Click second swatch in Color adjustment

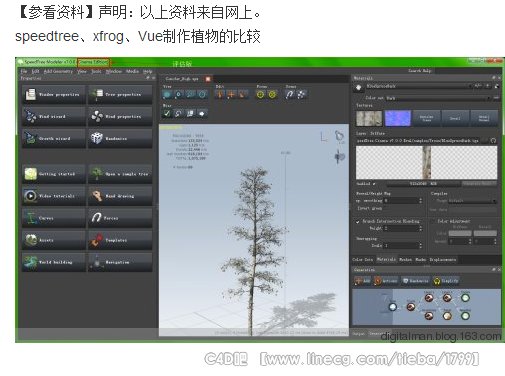[x=485, y=233]
